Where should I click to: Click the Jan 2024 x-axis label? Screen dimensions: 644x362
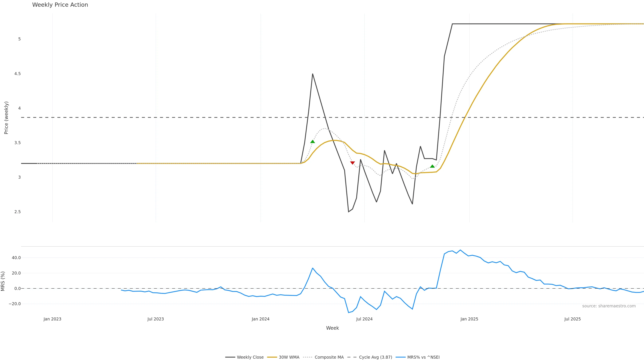tap(260, 319)
